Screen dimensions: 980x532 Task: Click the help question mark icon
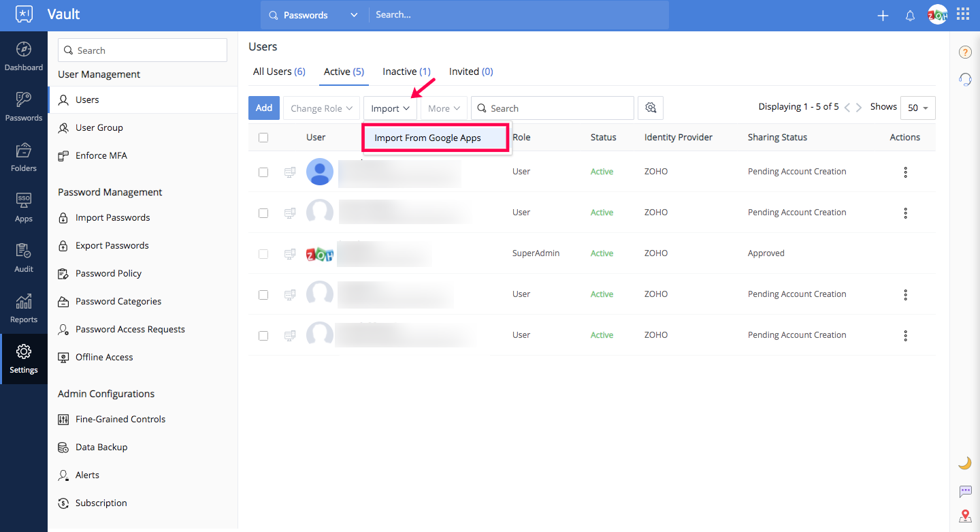click(x=964, y=52)
